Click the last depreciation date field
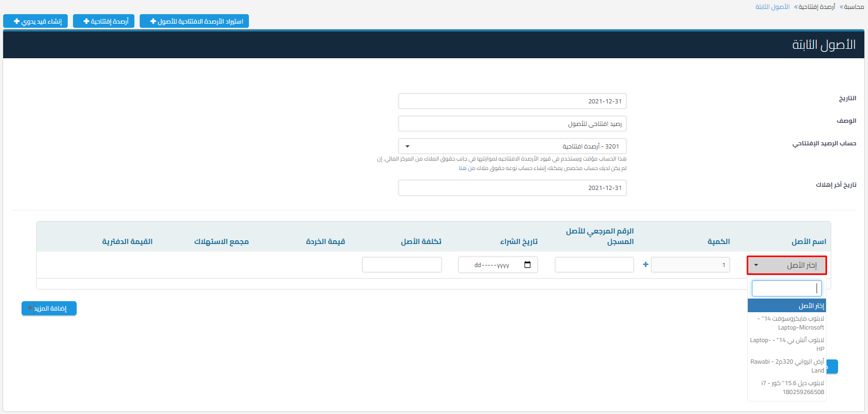This screenshot has height=414, width=868. click(x=512, y=188)
